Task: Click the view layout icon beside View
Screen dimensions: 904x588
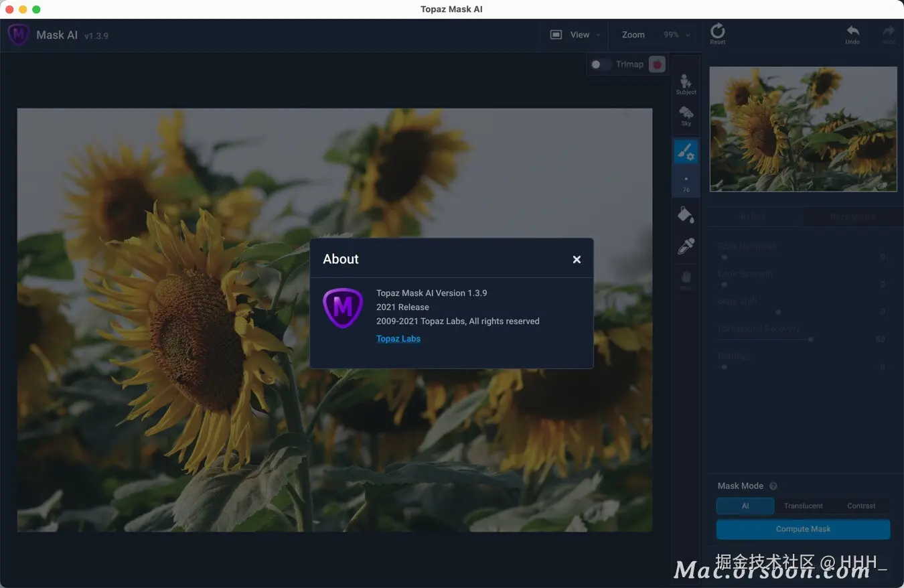Action: [556, 35]
